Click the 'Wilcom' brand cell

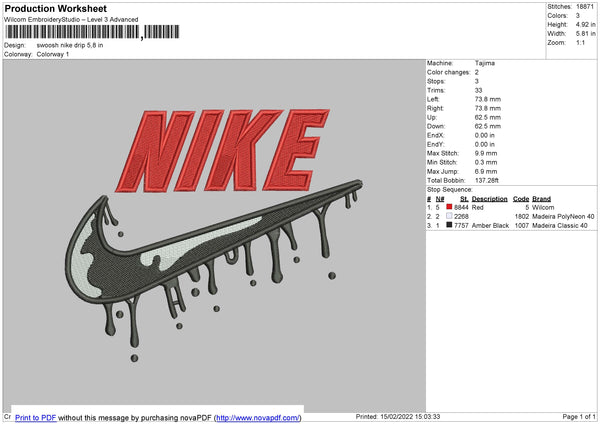pos(543,207)
